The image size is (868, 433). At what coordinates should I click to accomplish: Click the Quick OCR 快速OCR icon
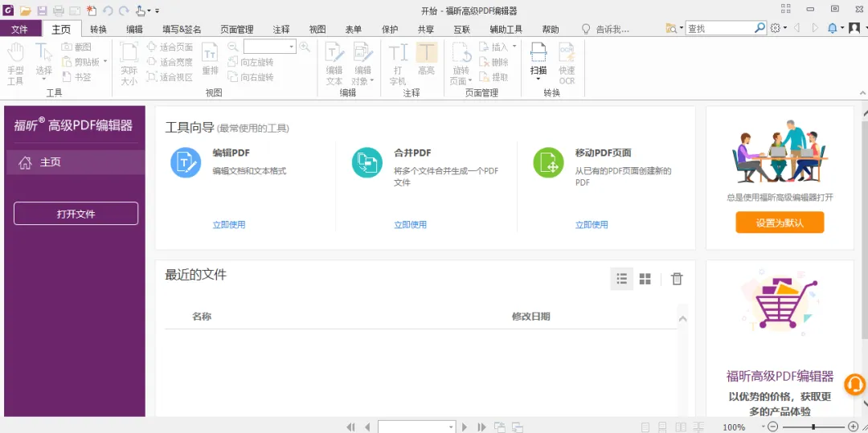(x=567, y=63)
